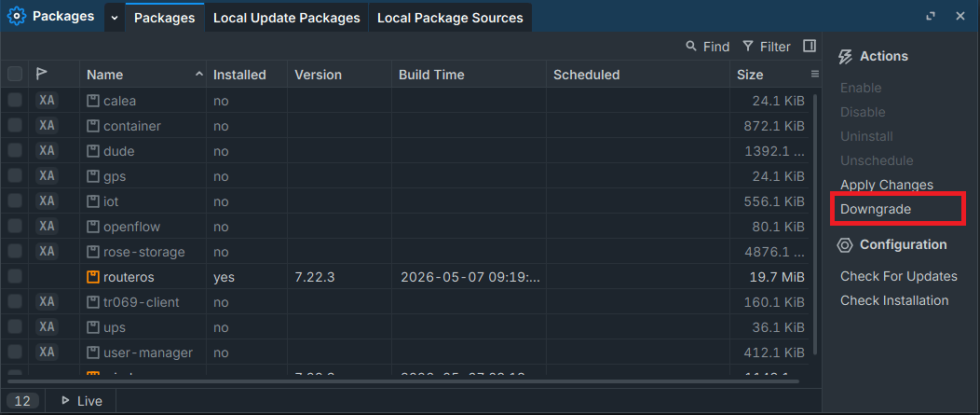Click the XA flag badge on the tr069-client row

point(47,302)
